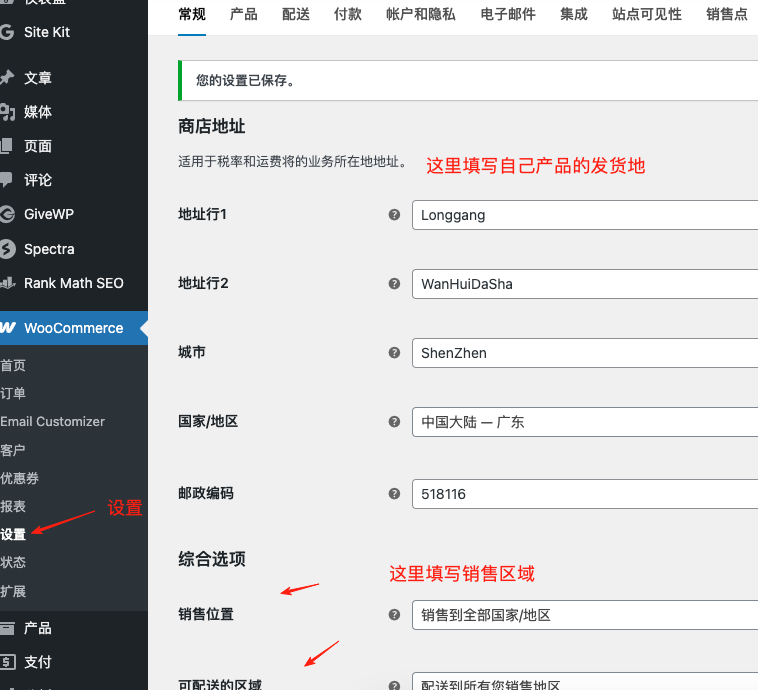Open 优惠券 under WooCommerce menu

pyautogui.click(x=20, y=478)
